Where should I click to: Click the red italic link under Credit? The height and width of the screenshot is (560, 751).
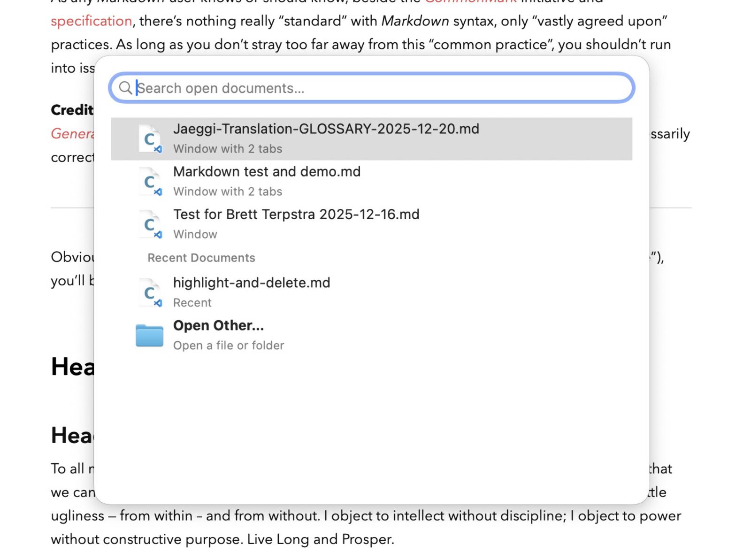[x=73, y=134]
